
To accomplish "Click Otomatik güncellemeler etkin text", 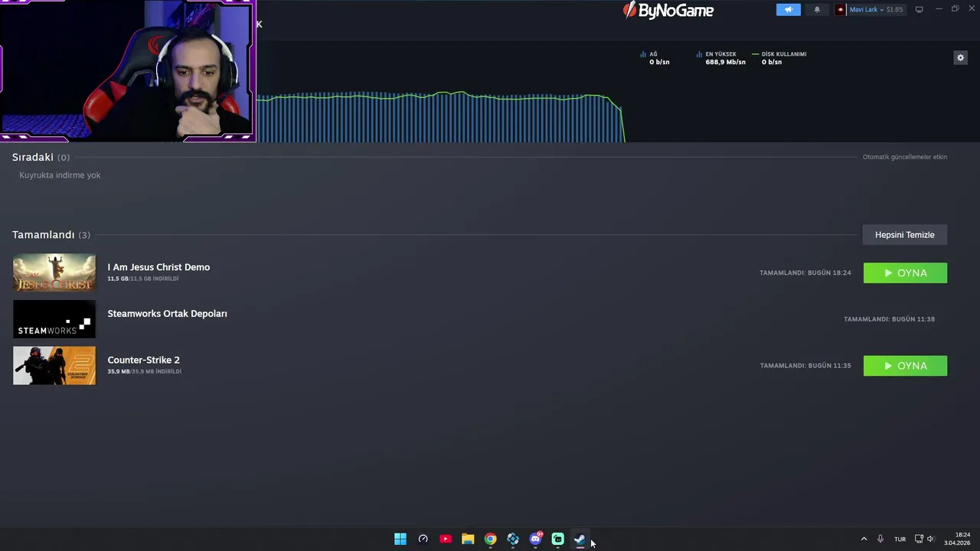I will coord(905,157).
